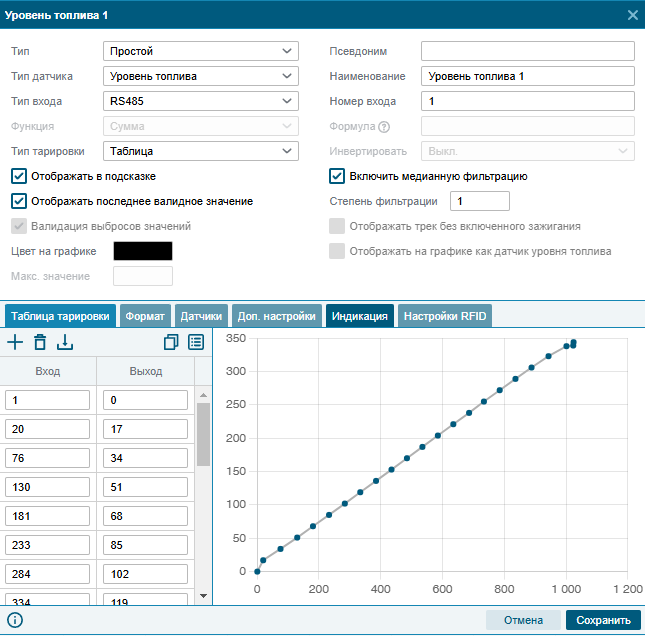The width and height of the screenshot is (645, 636).
Task: Toggle Отображать на графике как датчик уровня топлива
Action: click(x=337, y=251)
